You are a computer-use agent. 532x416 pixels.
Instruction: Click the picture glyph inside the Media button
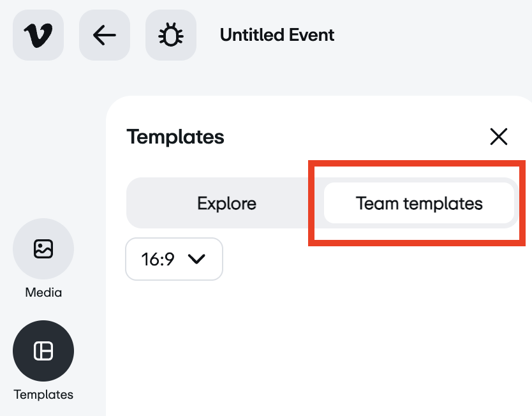[x=43, y=249]
